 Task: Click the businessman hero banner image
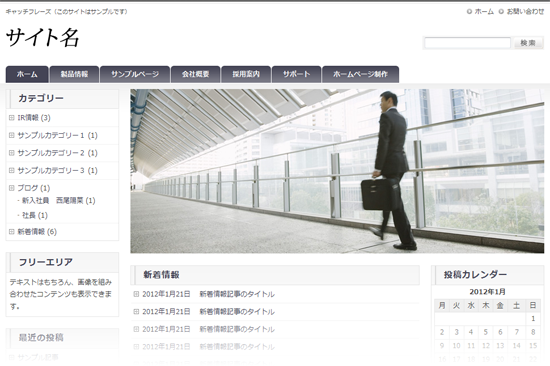(x=337, y=171)
